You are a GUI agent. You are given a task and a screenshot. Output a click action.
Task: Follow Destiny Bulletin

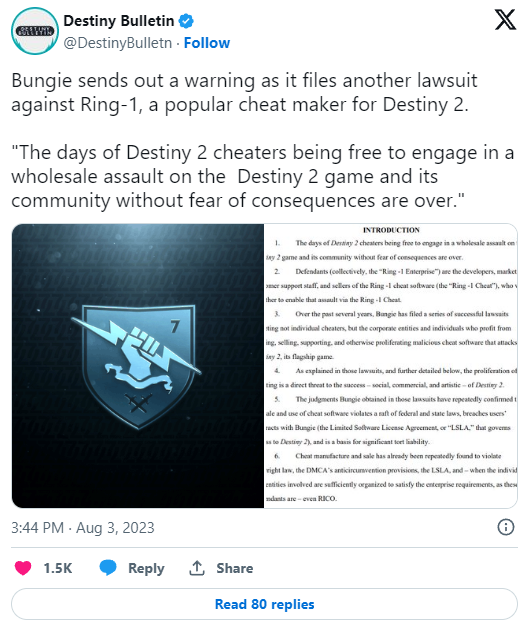(x=207, y=43)
